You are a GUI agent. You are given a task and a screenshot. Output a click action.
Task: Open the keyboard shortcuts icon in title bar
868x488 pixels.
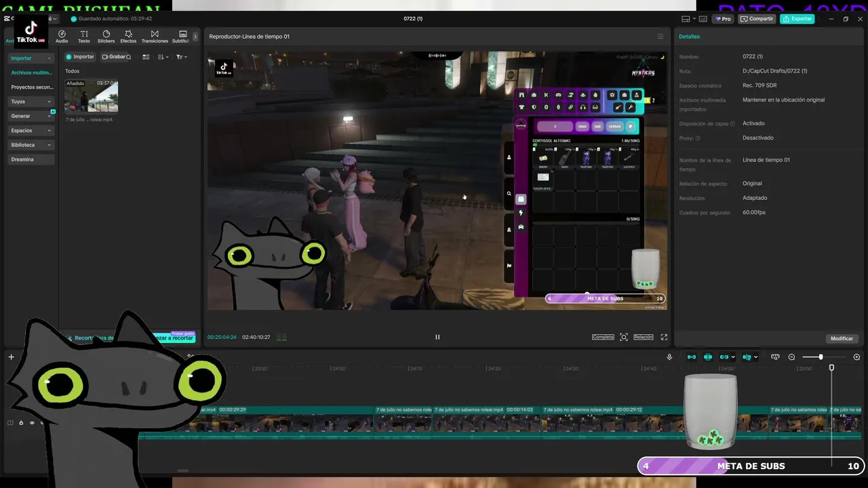[703, 19]
